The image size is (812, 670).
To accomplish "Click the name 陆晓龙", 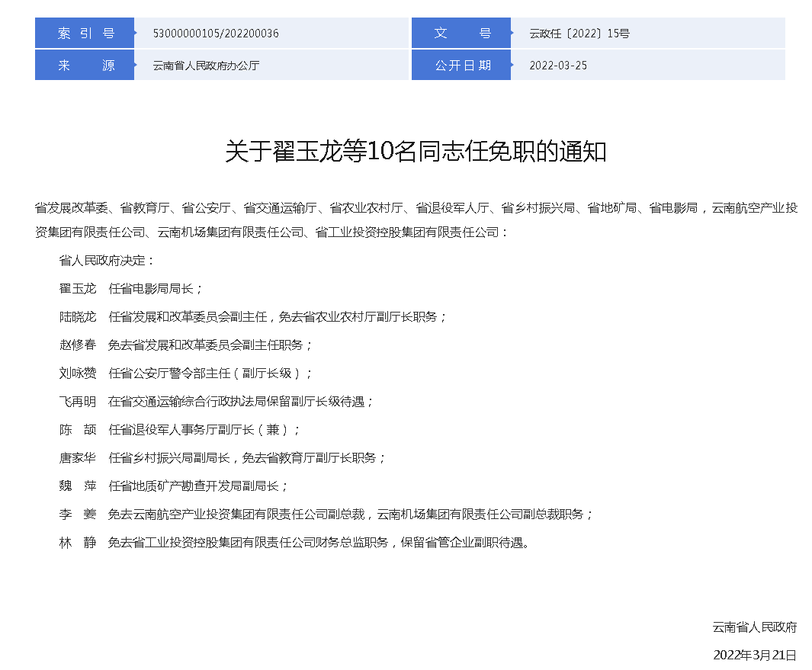I will click(78, 317).
